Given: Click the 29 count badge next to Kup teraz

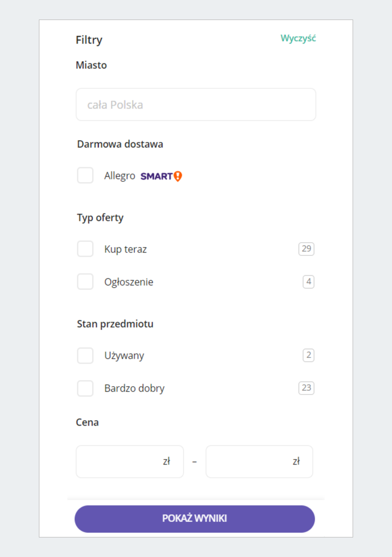Looking at the screenshot, I should pos(306,249).
